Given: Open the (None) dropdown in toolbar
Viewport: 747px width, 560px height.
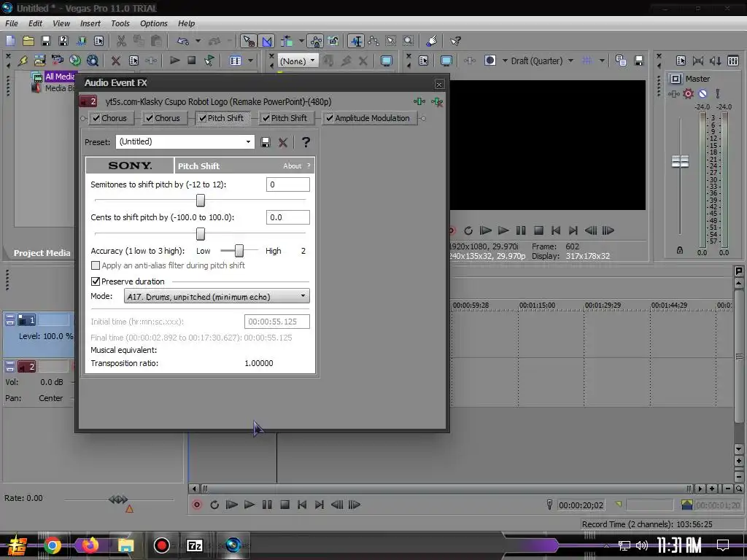Looking at the screenshot, I should coord(298,61).
